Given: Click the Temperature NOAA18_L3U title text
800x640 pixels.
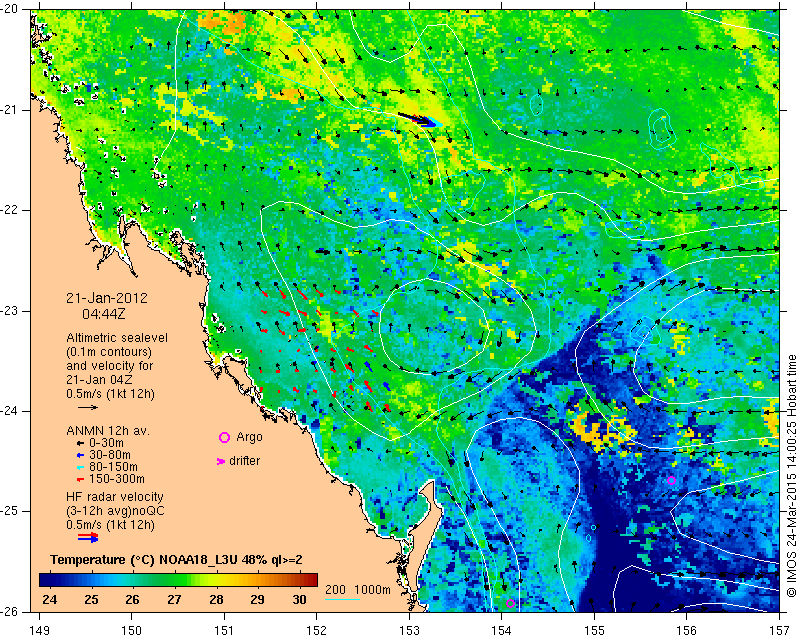Looking at the screenshot, I should 176,560.
